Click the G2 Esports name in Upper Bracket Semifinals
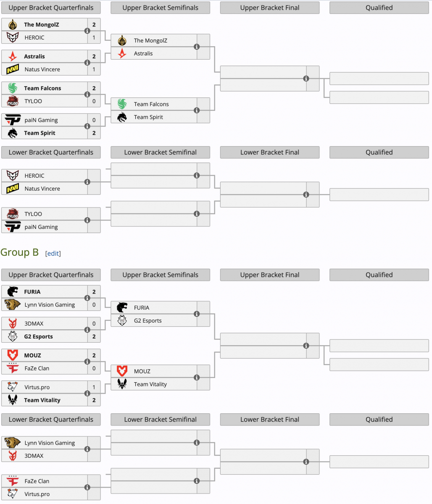The image size is (432, 504). (x=148, y=320)
